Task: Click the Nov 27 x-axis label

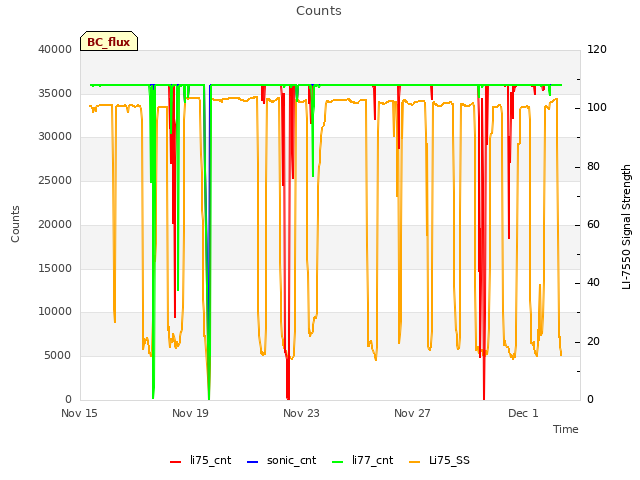Action: click(x=412, y=413)
